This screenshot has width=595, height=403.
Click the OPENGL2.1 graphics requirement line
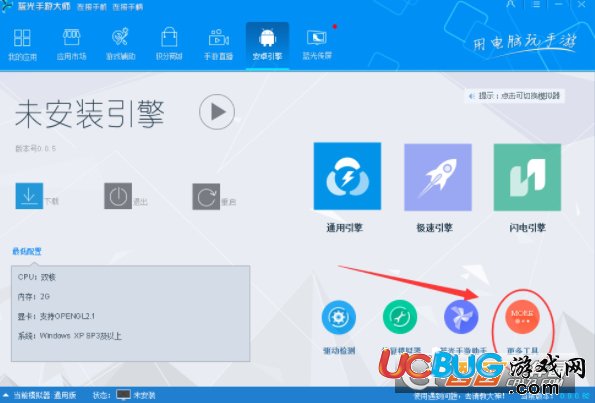[56, 316]
